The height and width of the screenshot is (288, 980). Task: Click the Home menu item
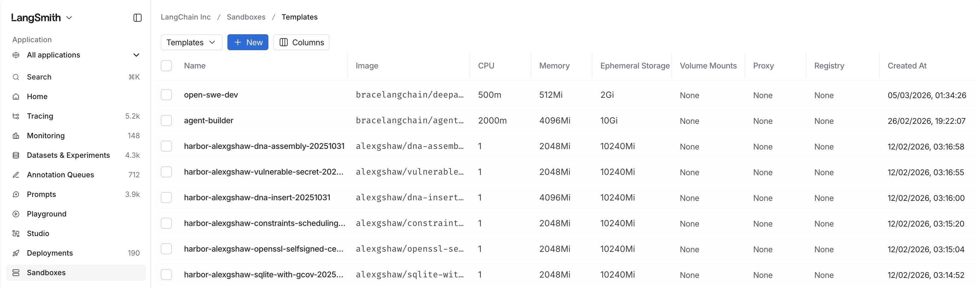(x=37, y=96)
